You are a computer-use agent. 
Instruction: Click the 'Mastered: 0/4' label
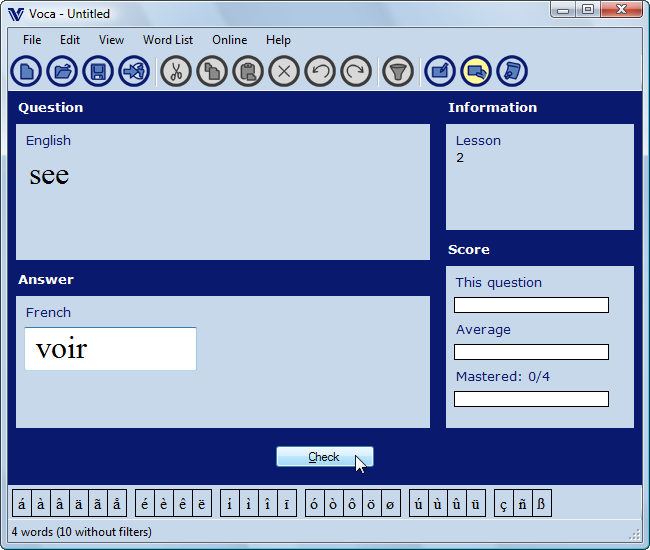pos(503,376)
